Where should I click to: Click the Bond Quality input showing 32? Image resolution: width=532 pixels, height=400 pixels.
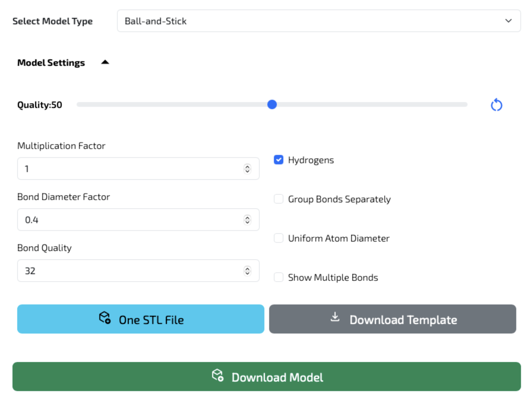click(138, 271)
